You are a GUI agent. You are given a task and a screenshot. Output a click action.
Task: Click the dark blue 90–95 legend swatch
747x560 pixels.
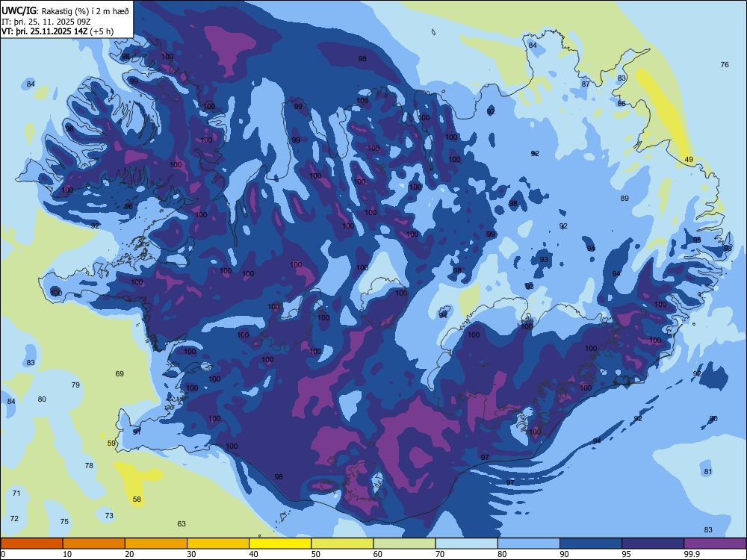click(x=591, y=544)
